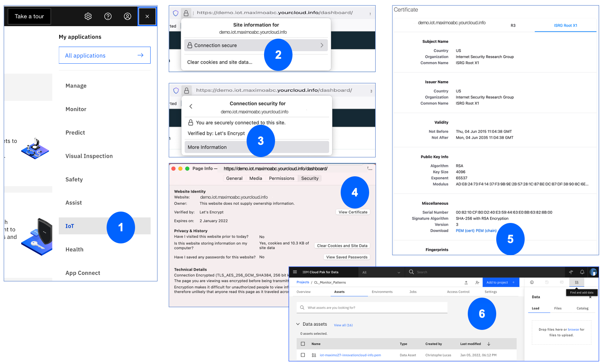
Task: Click View Saved Passwords button
Action: pos(347,257)
